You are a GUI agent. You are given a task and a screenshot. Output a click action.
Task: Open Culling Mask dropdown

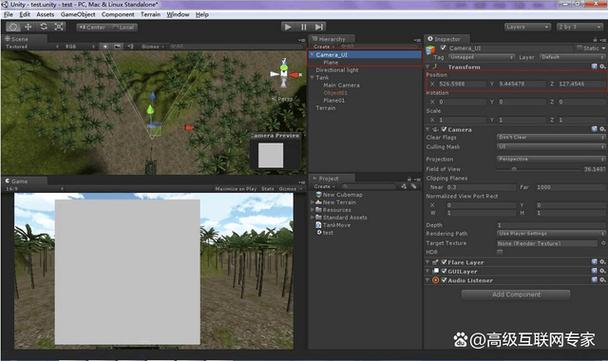[551, 147]
